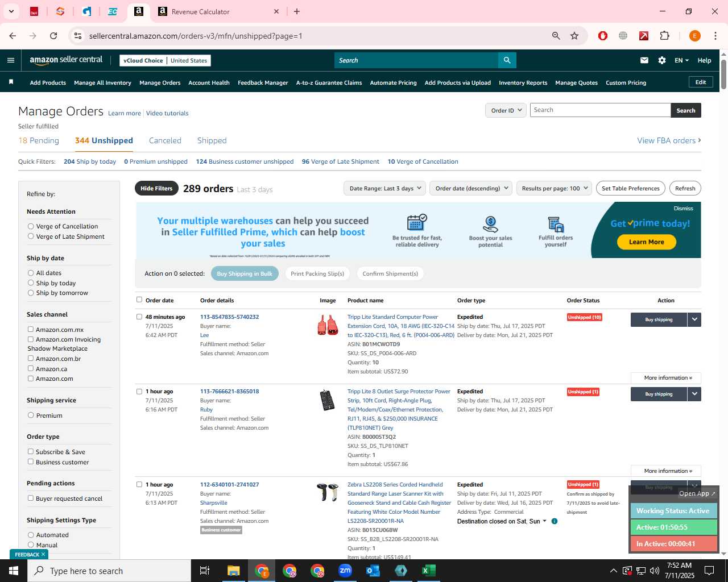
Task: Switch to the 18 Pending tab
Action: tap(39, 140)
